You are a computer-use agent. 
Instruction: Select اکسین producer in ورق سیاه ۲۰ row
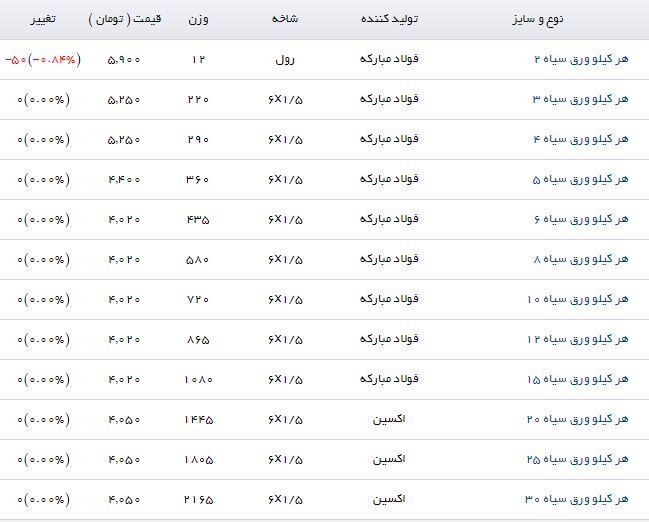[x=389, y=419]
